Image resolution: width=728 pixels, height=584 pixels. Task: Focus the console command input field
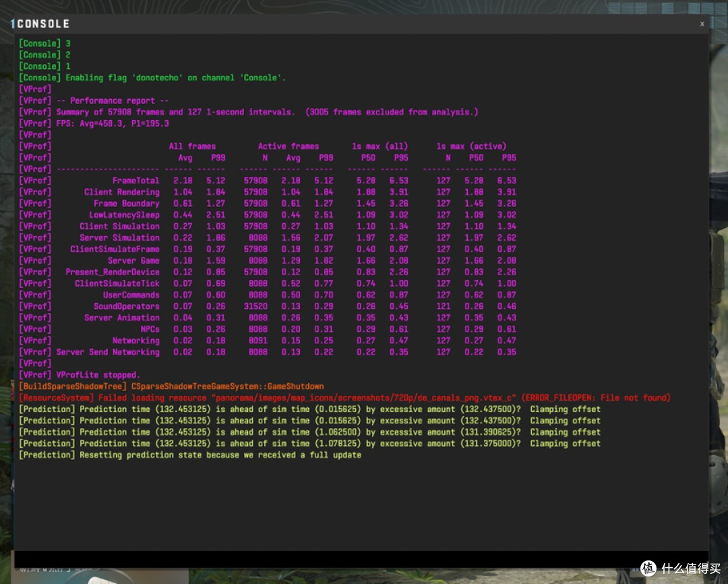pos(361,559)
